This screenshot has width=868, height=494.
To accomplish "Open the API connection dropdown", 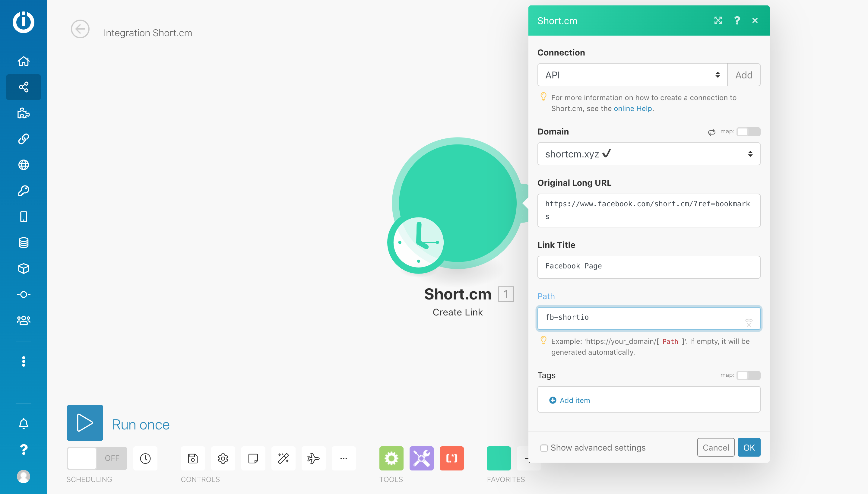I will [632, 75].
